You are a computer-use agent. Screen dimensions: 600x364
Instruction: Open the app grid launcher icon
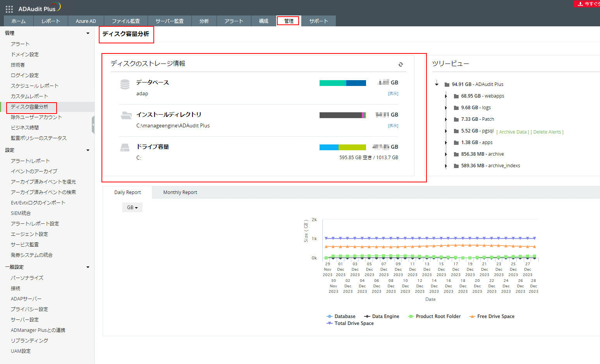click(9, 9)
